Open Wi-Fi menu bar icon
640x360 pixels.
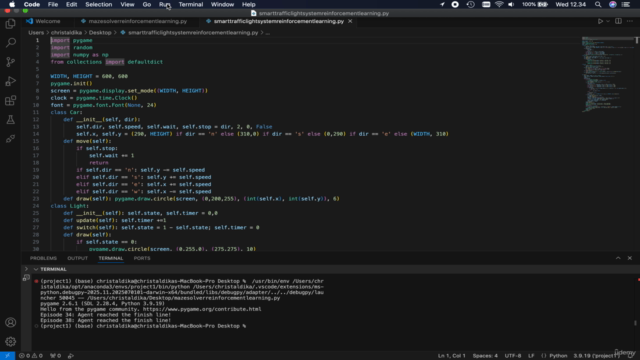499,4
